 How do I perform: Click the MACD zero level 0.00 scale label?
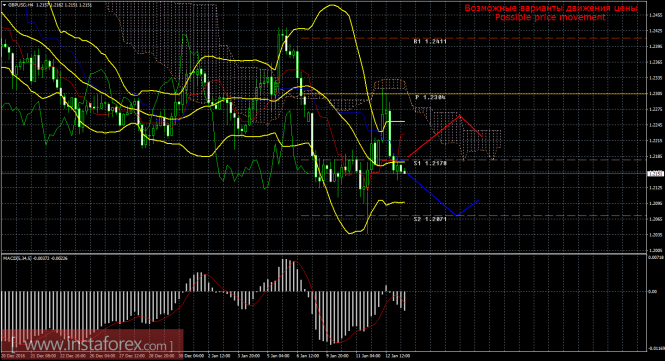point(653,291)
